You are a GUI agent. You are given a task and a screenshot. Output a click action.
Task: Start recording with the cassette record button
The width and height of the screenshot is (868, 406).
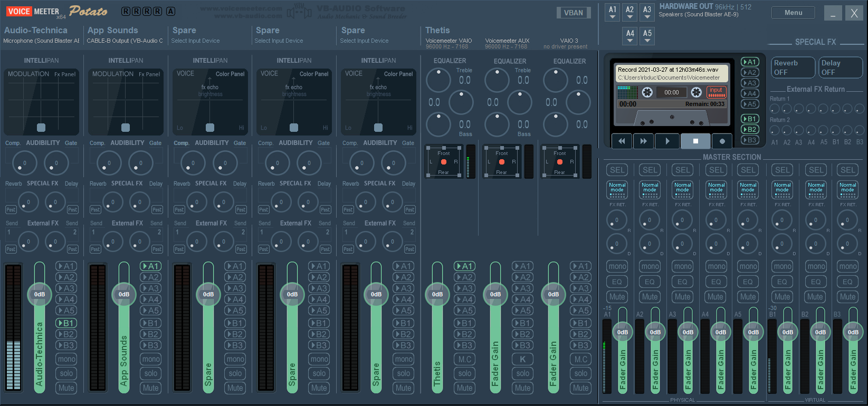[x=722, y=141]
